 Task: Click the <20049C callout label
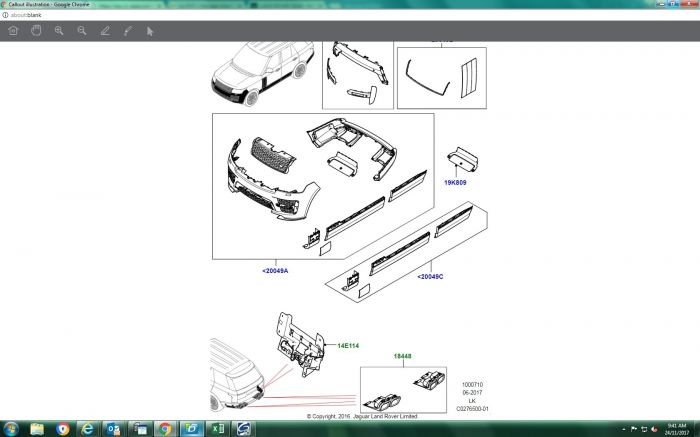pos(430,277)
